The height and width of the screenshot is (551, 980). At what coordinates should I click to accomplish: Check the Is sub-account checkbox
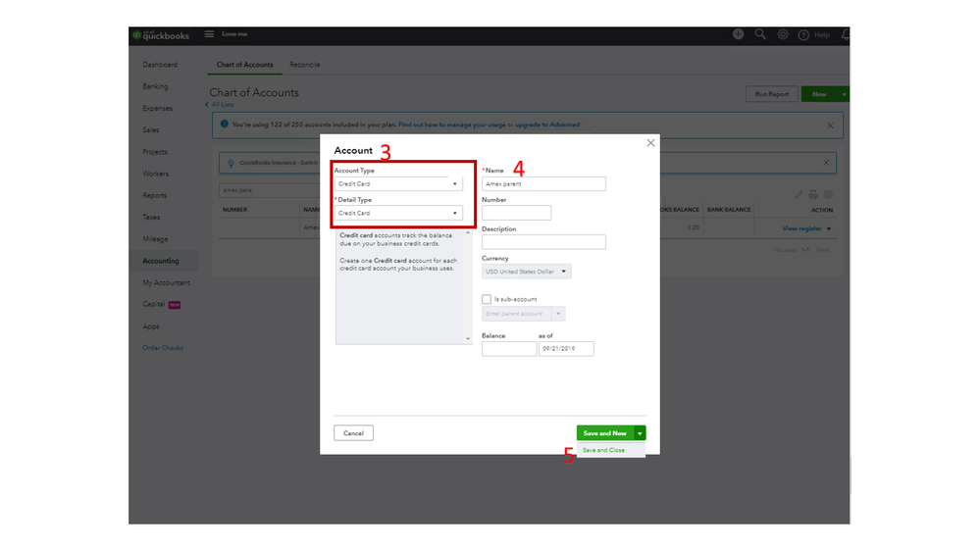point(487,299)
